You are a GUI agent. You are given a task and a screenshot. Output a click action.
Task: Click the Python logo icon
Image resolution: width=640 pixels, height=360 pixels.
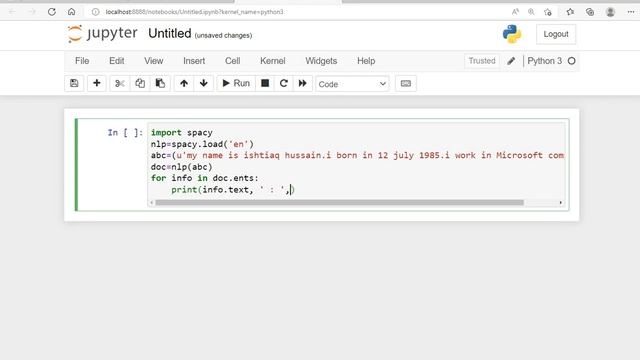pyautogui.click(x=512, y=34)
